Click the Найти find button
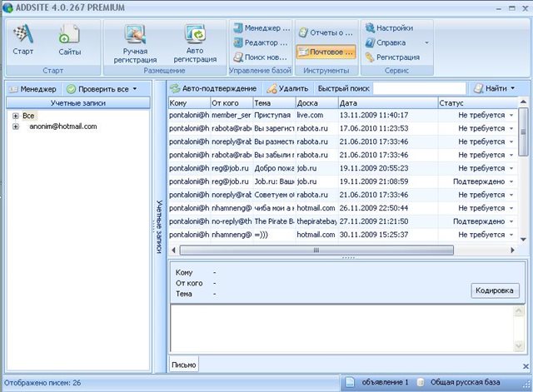Viewport: 533px width, 392px height. tap(491, 89)
